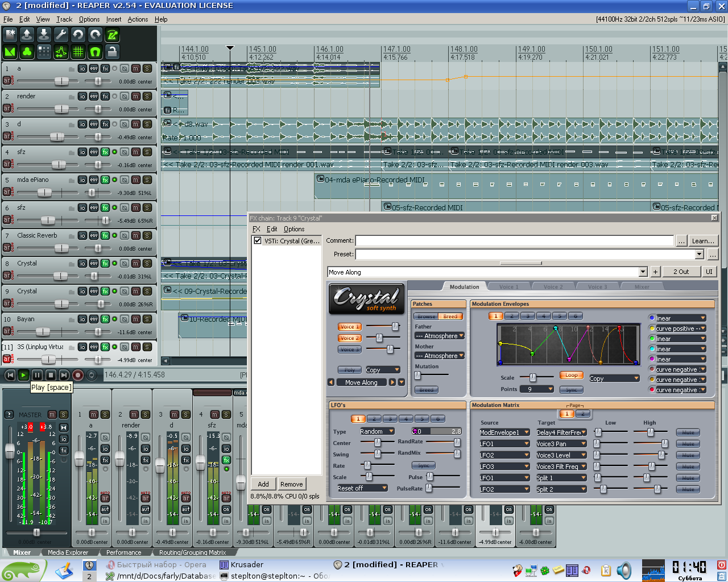Viewport: 728px width, 582px height.
Task: Click the Add button in FX chain
Action: [x=263, y=484]
